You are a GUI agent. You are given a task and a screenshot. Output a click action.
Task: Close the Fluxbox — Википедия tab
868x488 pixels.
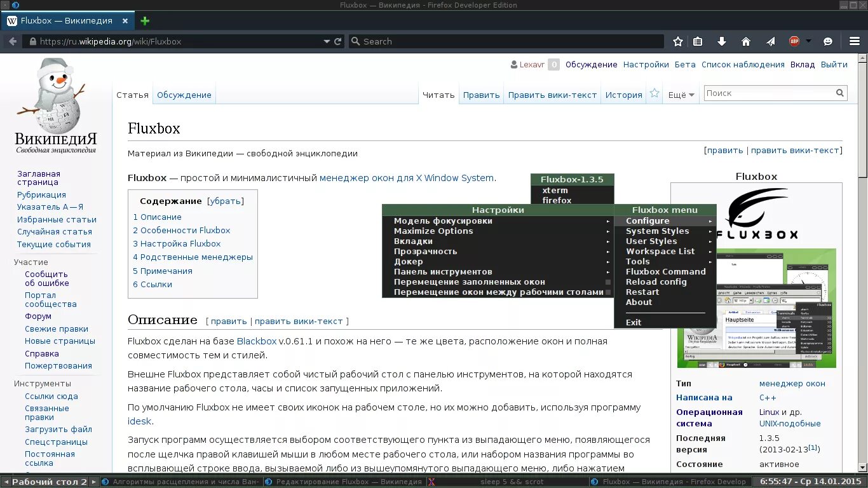click(126, 20)
